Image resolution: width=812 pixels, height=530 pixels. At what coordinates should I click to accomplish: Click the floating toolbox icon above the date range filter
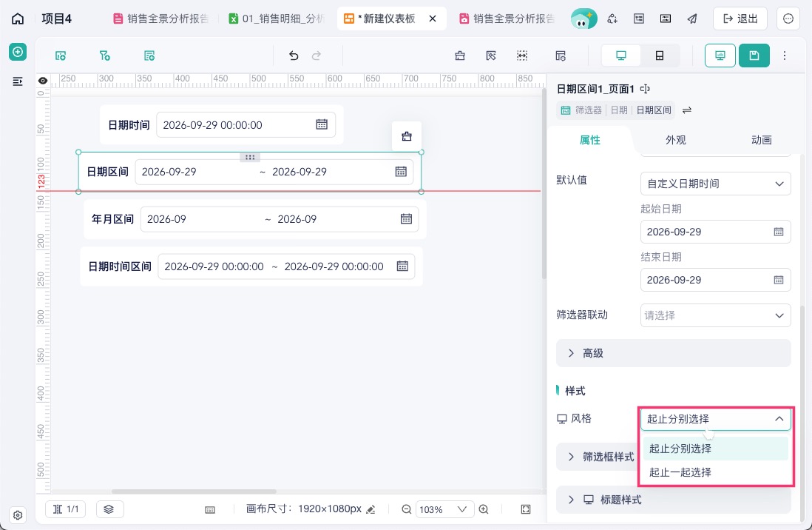point(407,136)
